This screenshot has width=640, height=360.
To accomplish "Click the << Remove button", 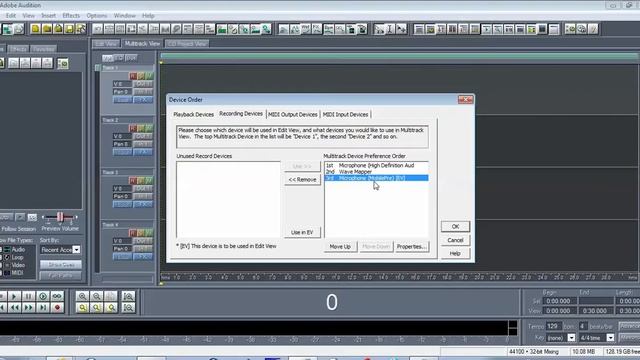I will click(302, 180).
